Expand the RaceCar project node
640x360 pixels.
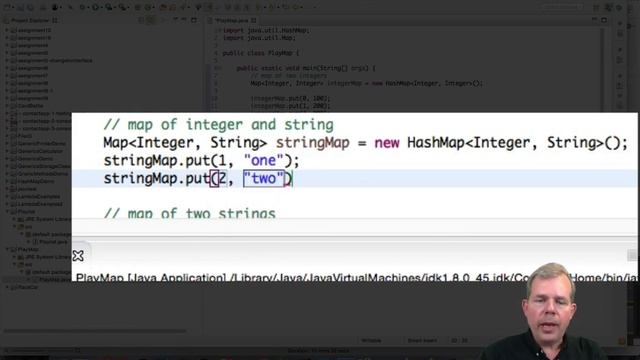[x=7, y=287]
